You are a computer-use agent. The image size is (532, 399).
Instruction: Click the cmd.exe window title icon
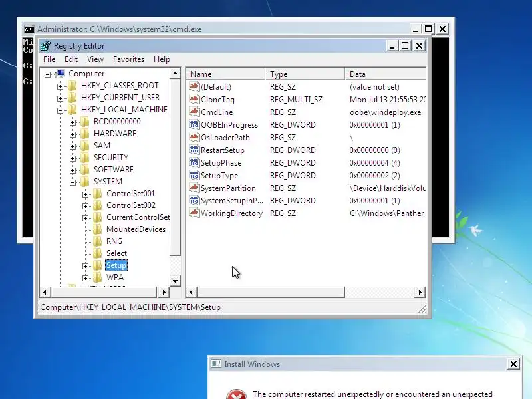29,29
